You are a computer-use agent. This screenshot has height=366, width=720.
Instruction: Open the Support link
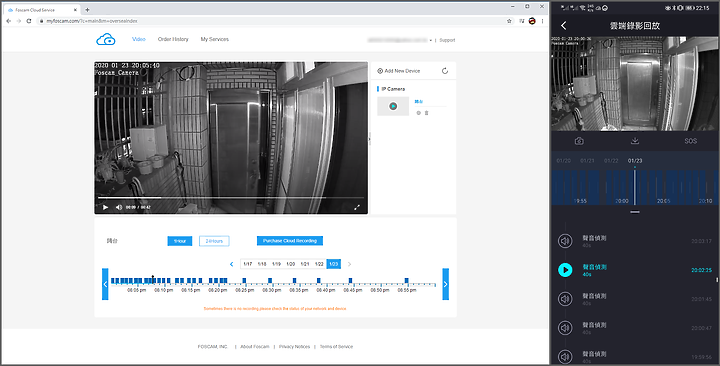[x=447, y=40]
